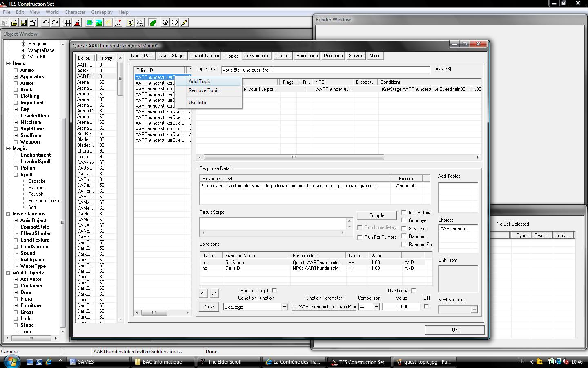Click the info list horizontal scrollbar thumb
The width and height of the screenshot is (588, 368).
(x=294, y=157)
